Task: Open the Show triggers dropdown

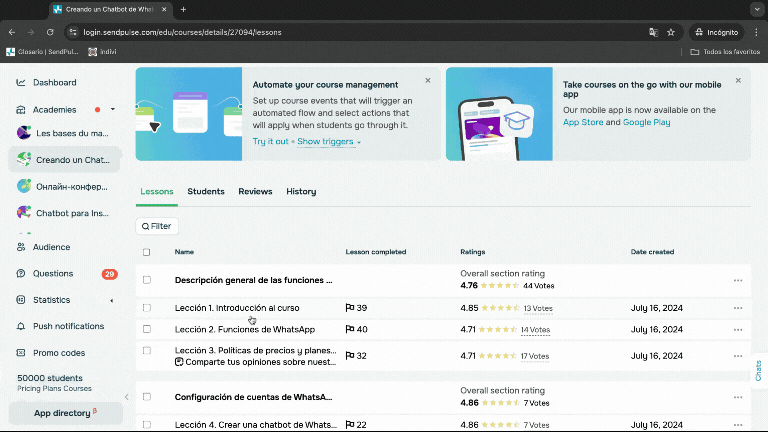Action: 329,142
